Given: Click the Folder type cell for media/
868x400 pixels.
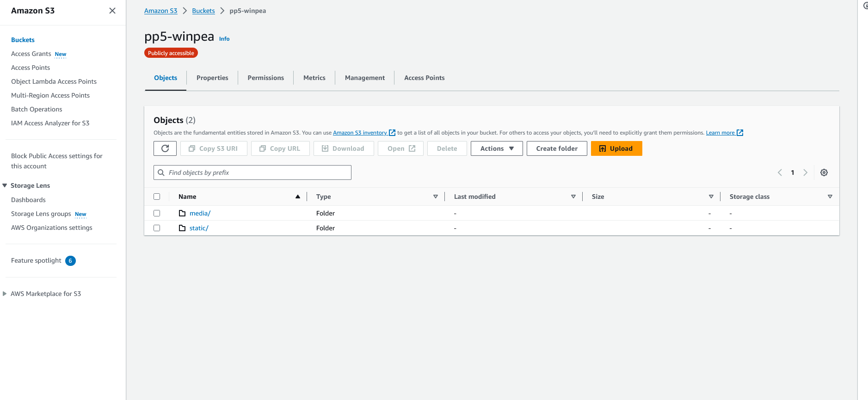Looking at the screenshot, I should pos(326,213).
